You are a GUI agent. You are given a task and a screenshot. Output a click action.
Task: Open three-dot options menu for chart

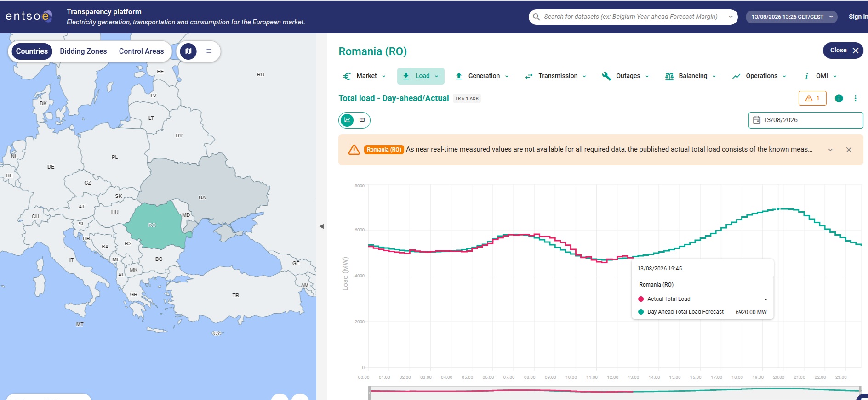tap(855, 98)
